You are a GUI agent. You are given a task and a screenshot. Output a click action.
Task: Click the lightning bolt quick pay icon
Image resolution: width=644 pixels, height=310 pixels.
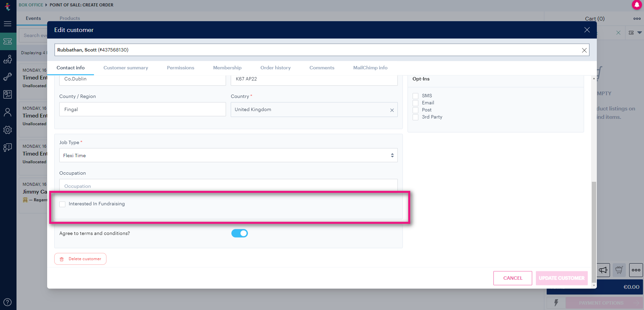click(x=556, y=303)
